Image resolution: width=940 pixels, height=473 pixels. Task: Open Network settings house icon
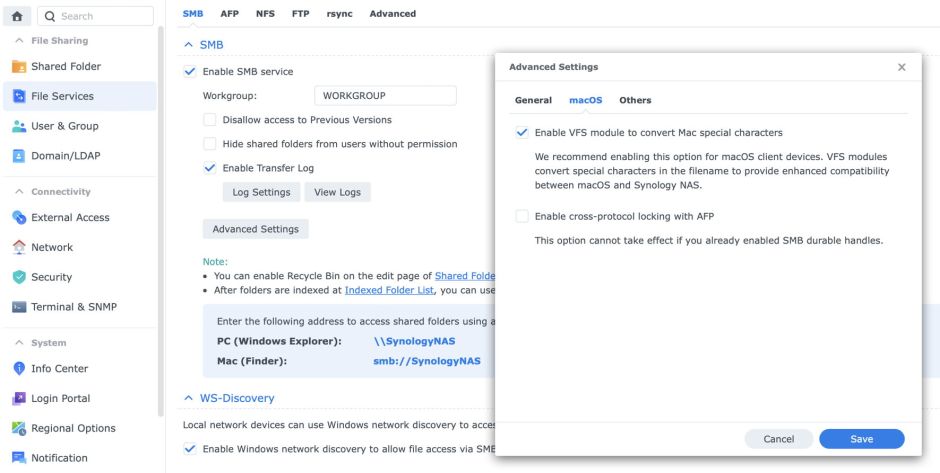pyautogui.click(x=19, y=248)
